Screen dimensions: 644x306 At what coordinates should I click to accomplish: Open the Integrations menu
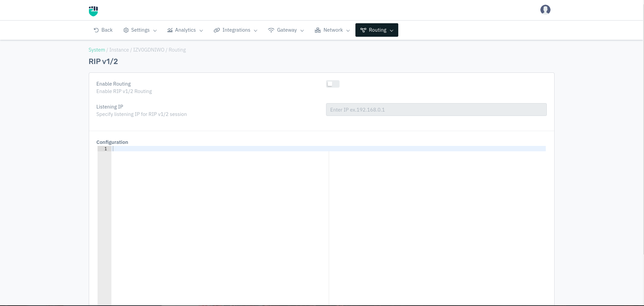(236, 30)
